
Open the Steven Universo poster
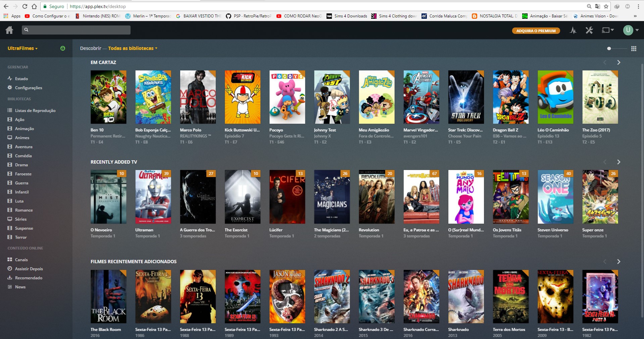coord(555,197)
